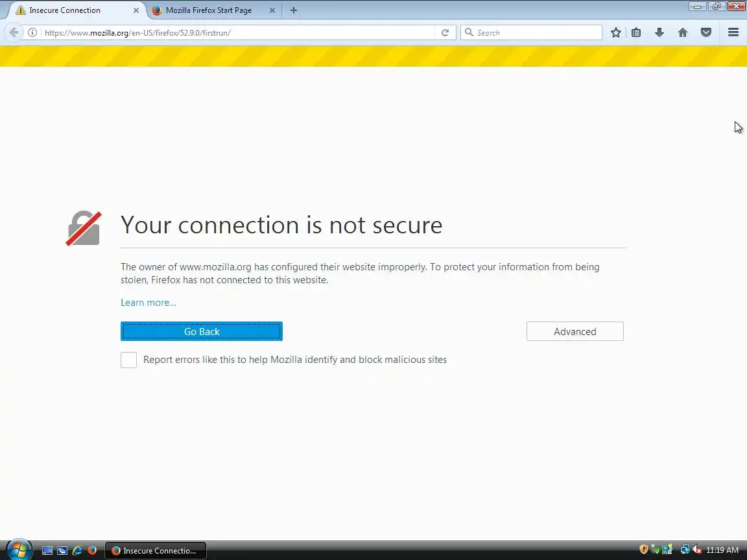747x560 pixels.
Task: Launch Firefox from the Quick Launch bar
Action: pos(92,550)
